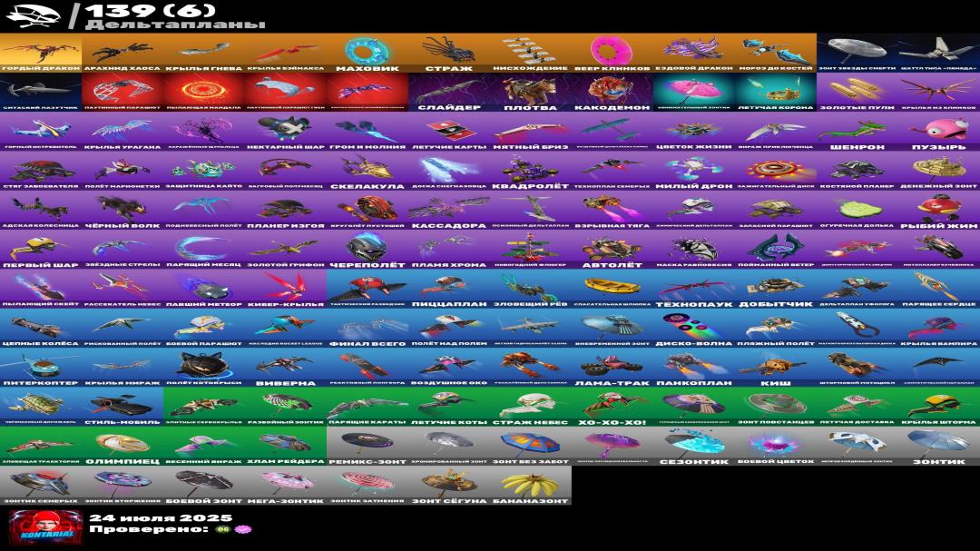Select the ПЕРВЫЙ ШАР glider
This screenshot has height=551, width=980.
coord(41,250)
